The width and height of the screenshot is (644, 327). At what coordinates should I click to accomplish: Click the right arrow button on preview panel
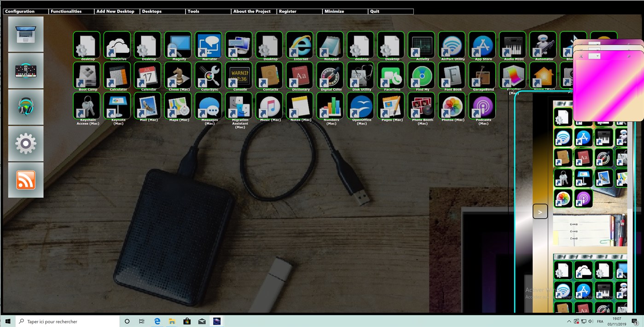[540, 212]
